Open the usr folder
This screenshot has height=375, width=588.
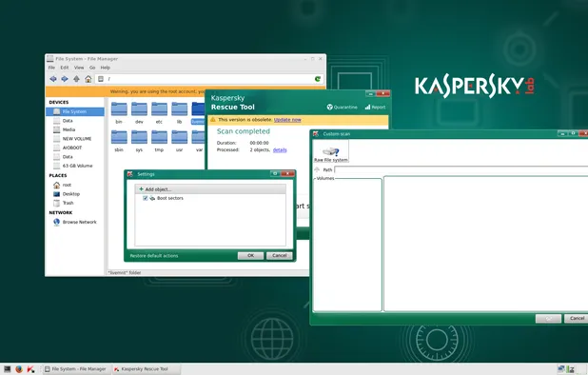coord(179,141)
